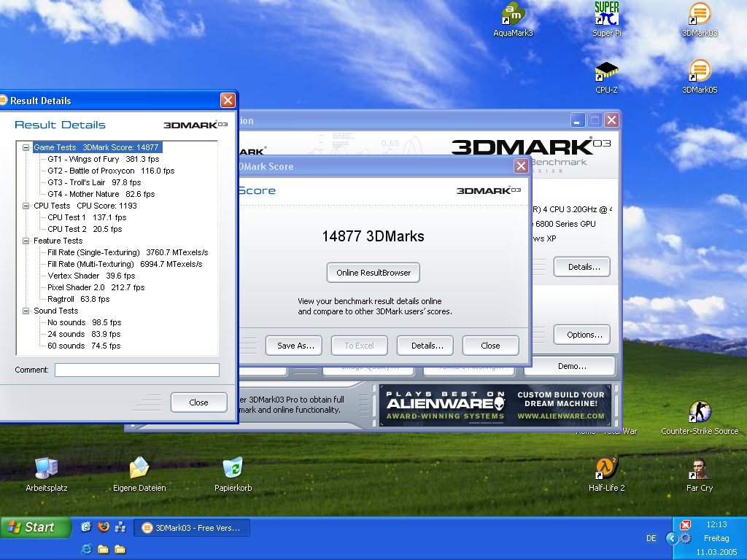Viewport: 747px width, 560px height.
Task: Open the AquaMark3 desktop shortcut
Action: (513, 20)
